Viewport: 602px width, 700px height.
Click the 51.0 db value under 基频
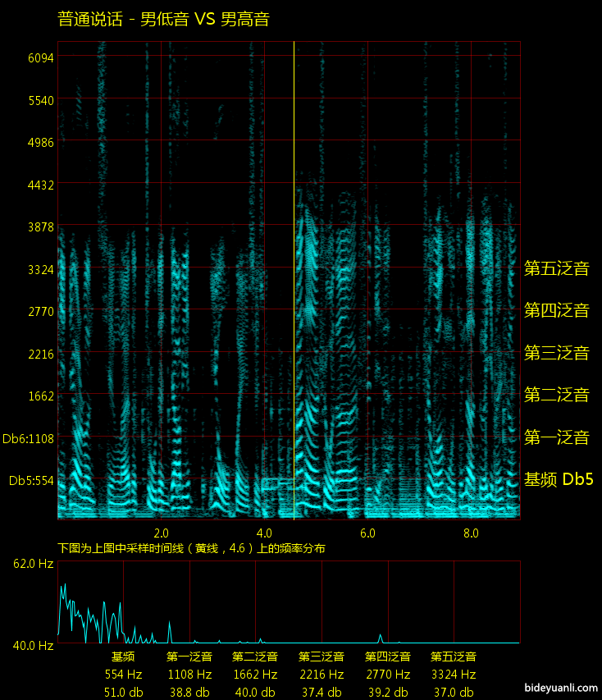click(123, 692)
